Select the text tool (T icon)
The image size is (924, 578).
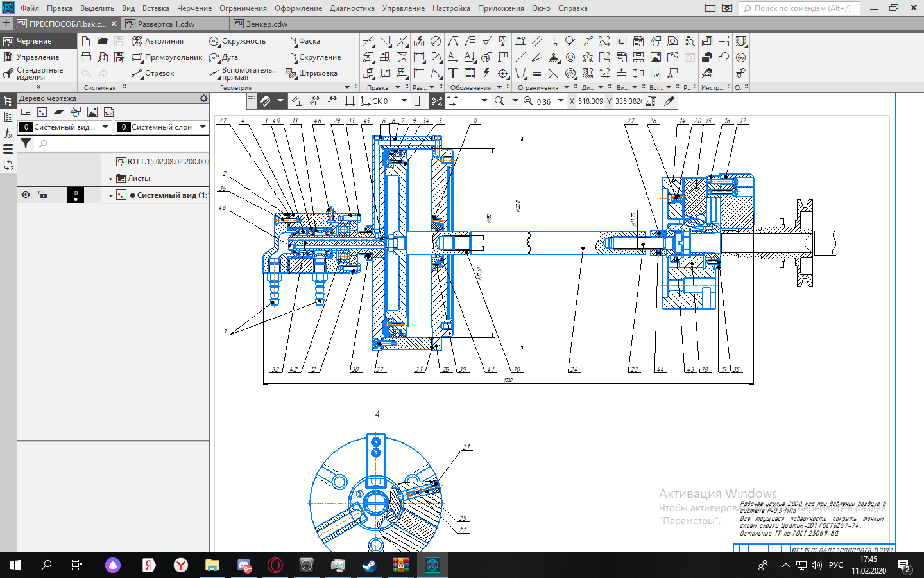453,73
